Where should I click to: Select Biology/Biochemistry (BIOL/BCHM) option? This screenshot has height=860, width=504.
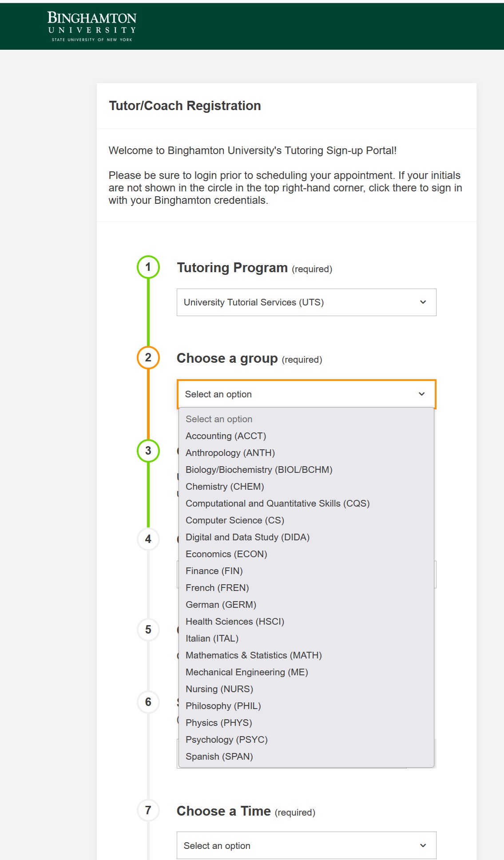tap(259, 470)
